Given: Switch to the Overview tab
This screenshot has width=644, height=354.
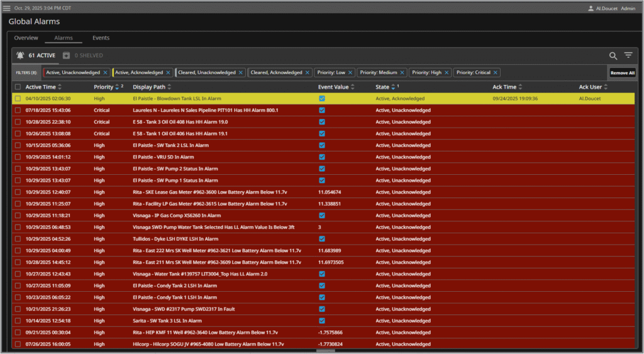Looking at the screenshot, I should click(26, 38).
